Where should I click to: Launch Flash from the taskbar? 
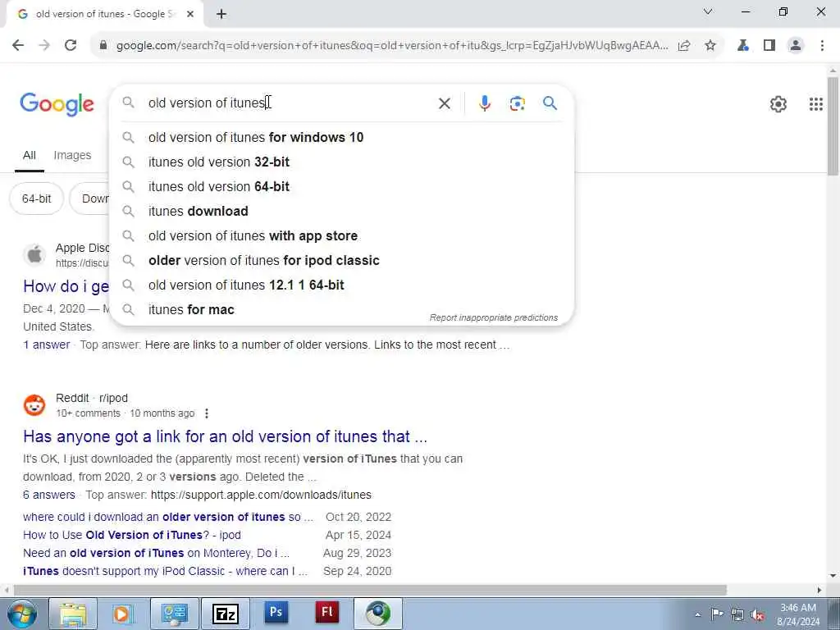pos(326,613)
